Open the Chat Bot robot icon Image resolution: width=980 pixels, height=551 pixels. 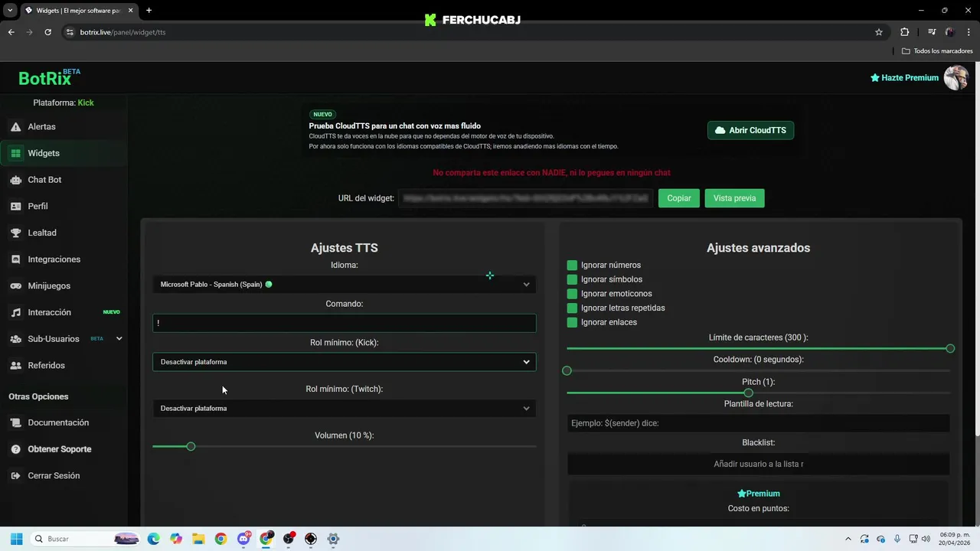tap(15, 180)
